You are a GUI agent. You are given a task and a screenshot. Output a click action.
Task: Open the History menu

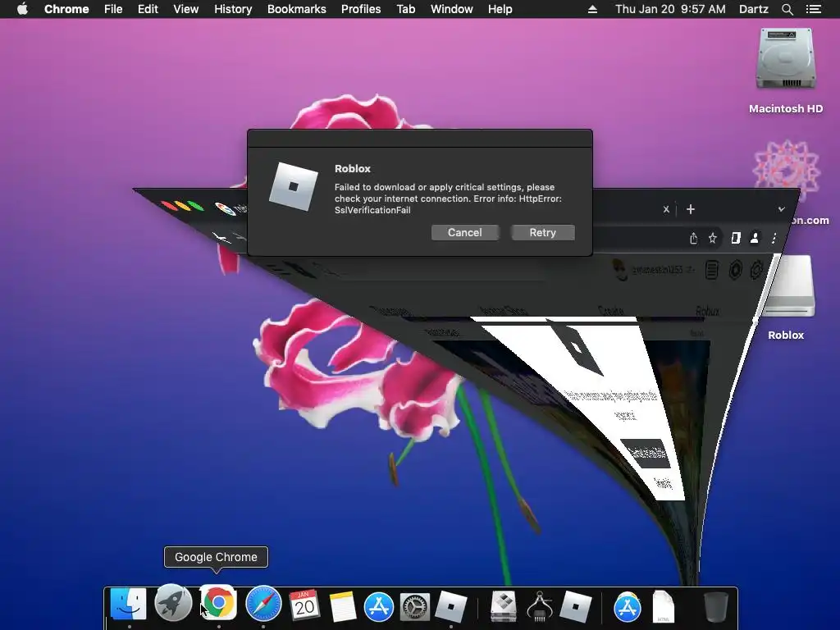pyautogui.click(x=233, y=9)
